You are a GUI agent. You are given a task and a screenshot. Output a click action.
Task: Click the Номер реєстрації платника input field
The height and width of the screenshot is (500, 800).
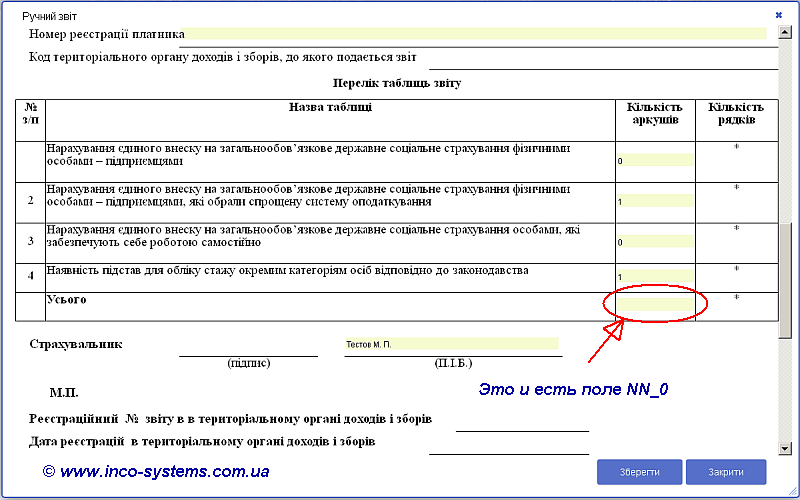(x=473, y=34)
